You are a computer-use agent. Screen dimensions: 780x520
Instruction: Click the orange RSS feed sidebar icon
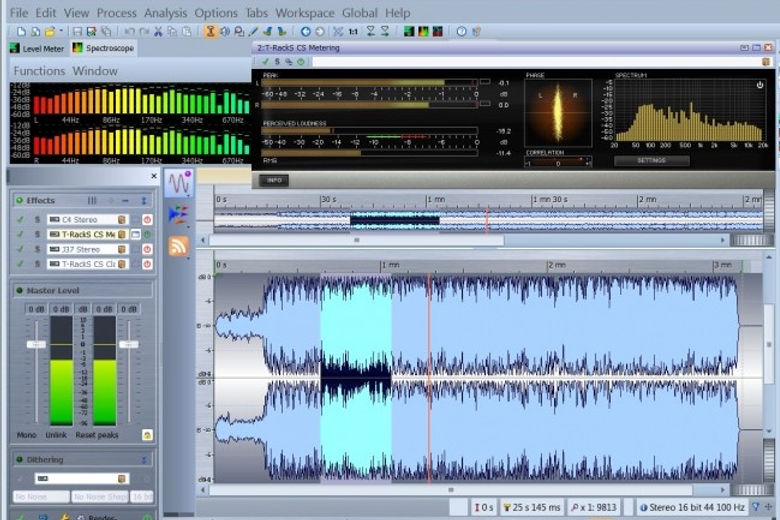[x=178, y=246]
